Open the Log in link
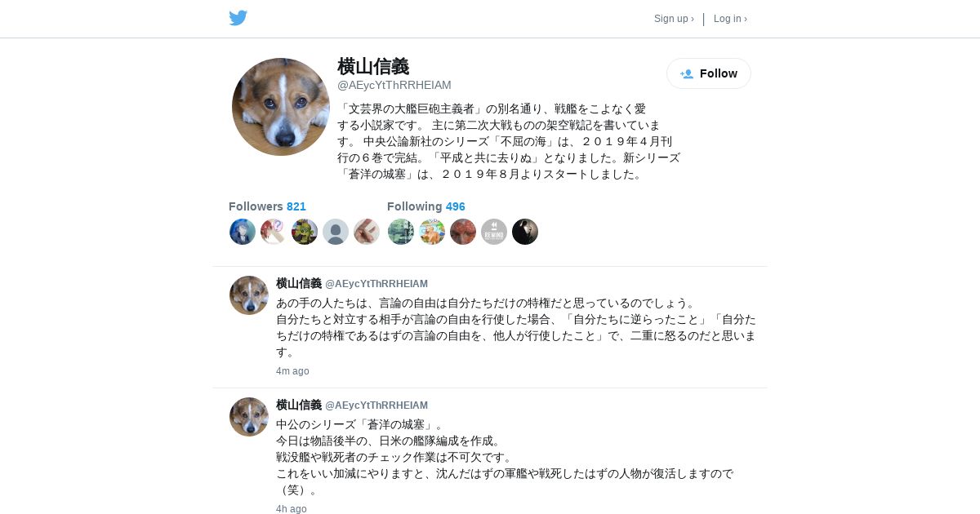 click(730, 19)
